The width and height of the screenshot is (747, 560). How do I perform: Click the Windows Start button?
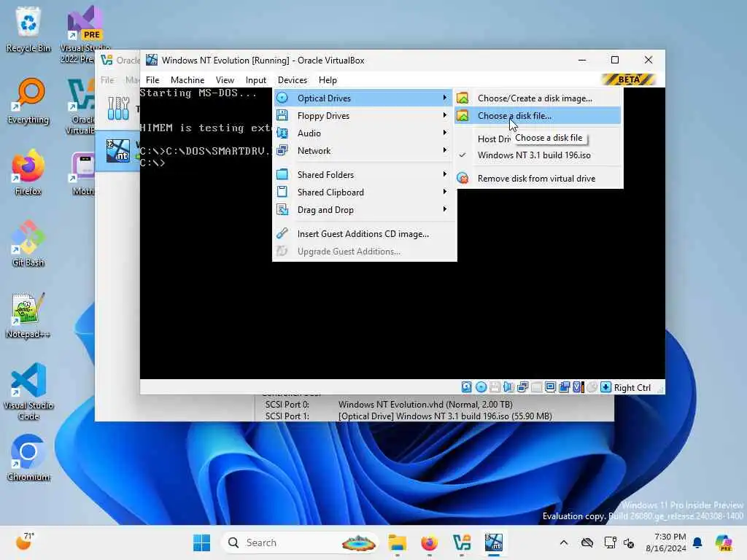pos(201,542)
